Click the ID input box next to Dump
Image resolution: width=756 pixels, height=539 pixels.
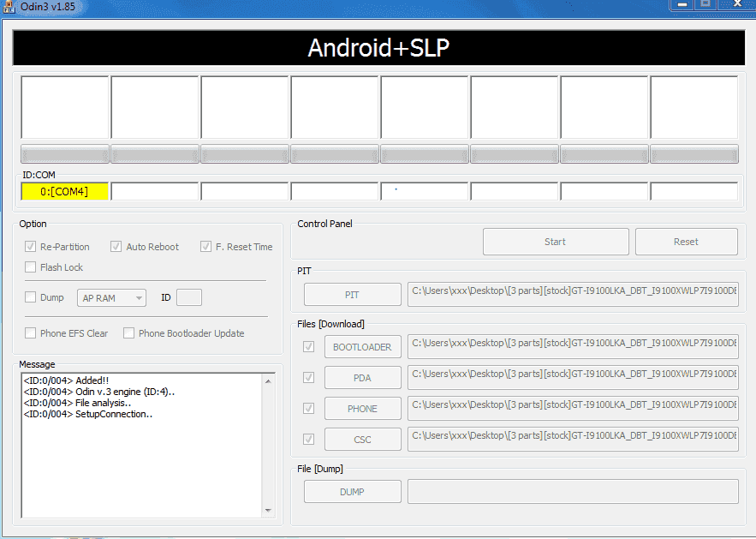click(x=189, y=297)
